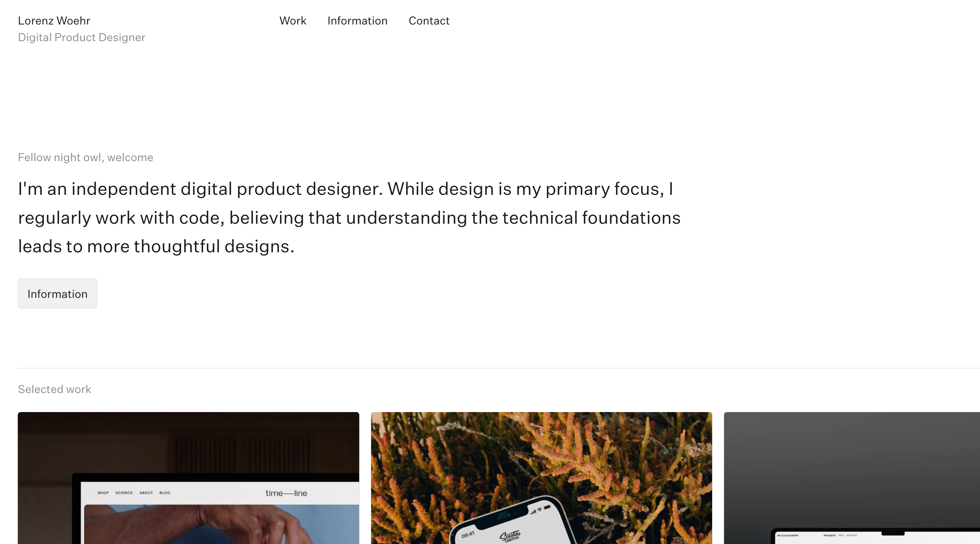Viewport: 980px width, 544px height.
Task: Click ABOUT in the time—line preview
Action: pos(146,493)
